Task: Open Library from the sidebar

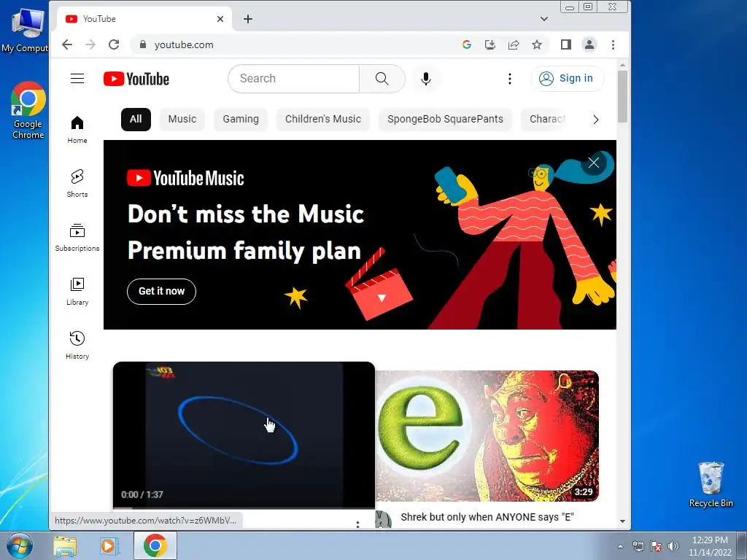Action: 77,292
